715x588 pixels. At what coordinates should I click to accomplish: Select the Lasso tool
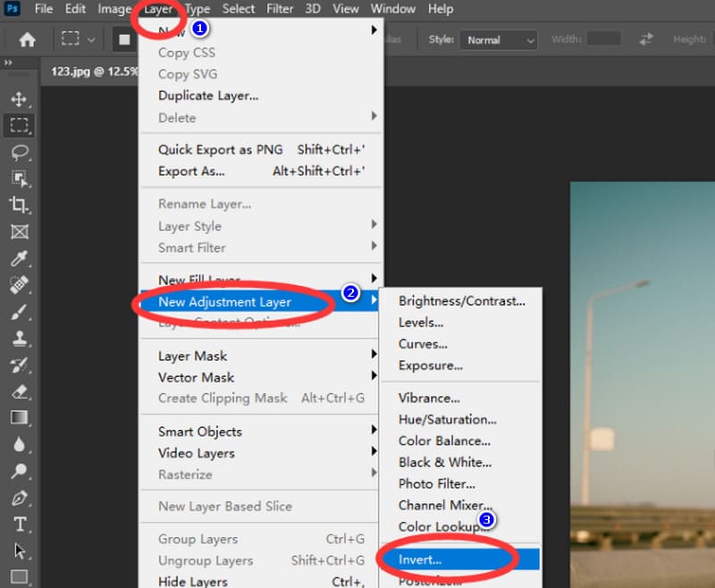[x=19, y=152]
